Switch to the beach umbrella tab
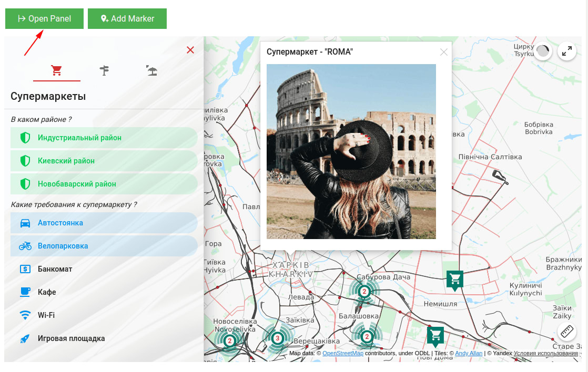588x372 pixels. pyautogui.click(x=151, y=69)
